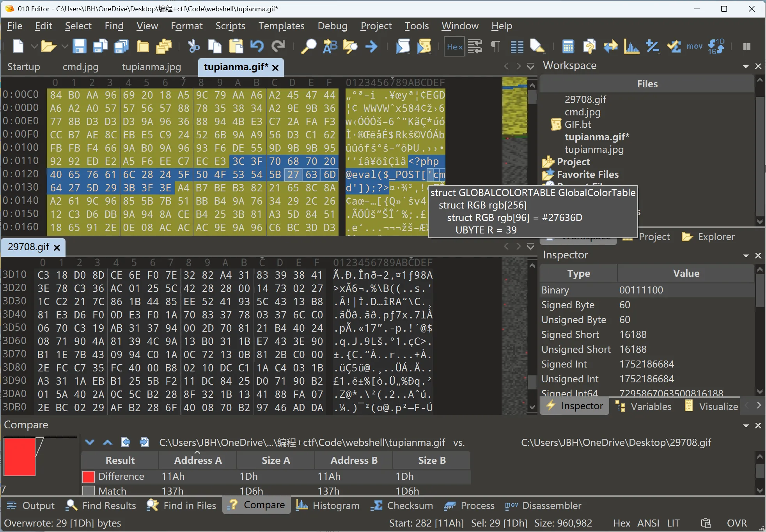Screen dimensions: 766x532
Task: Click the red compare color swatch
Action: pos(20,457)
